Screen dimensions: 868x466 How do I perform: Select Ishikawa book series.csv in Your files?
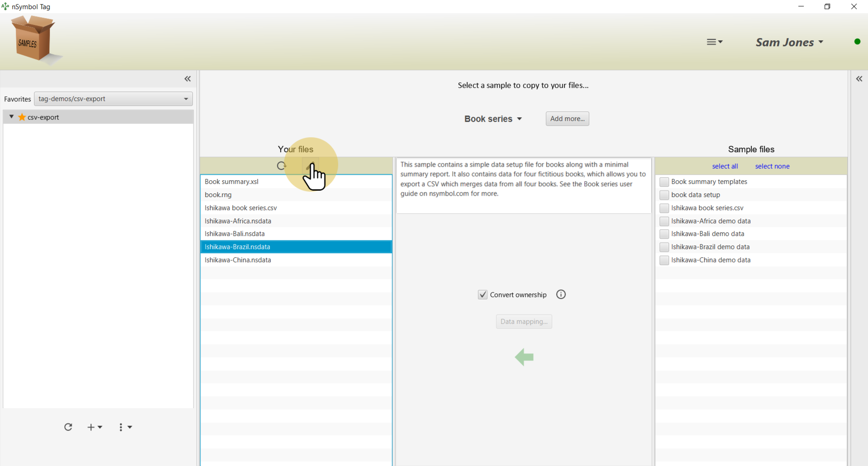click(296, 208)
